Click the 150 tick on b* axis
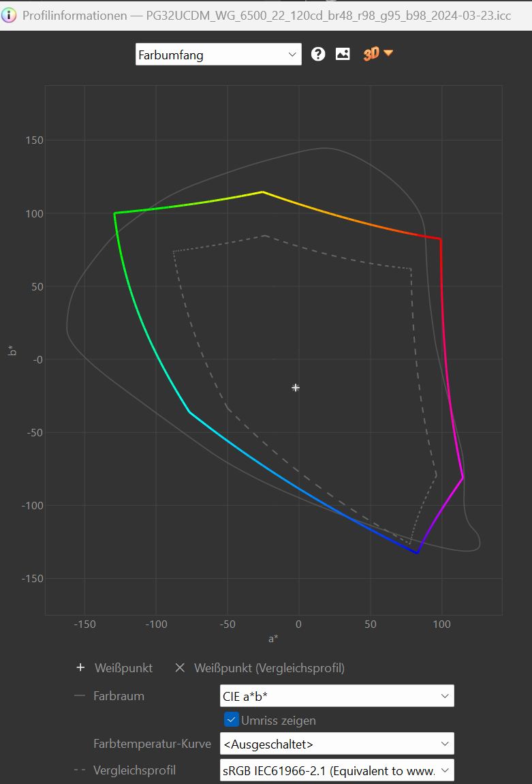 [x=35, y=140]
